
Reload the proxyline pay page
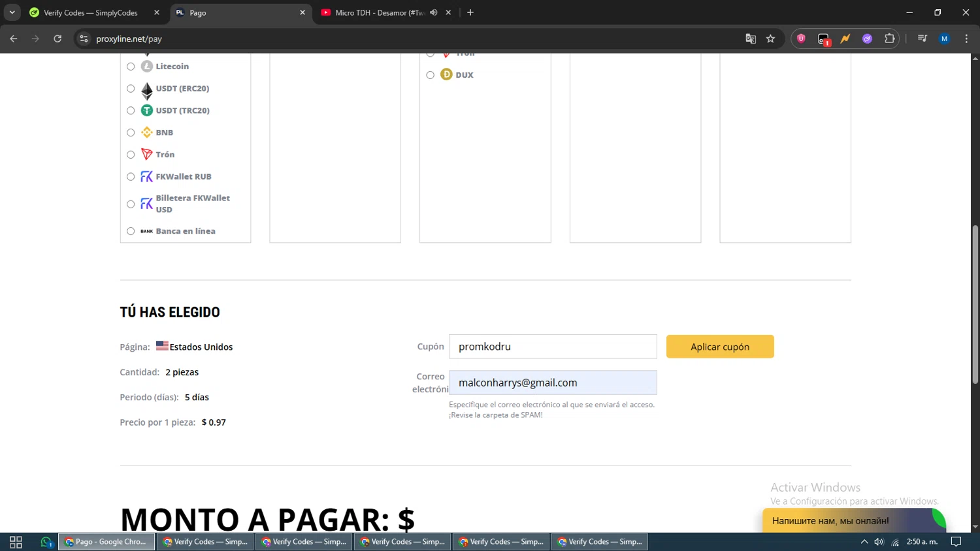coord(57,39)
